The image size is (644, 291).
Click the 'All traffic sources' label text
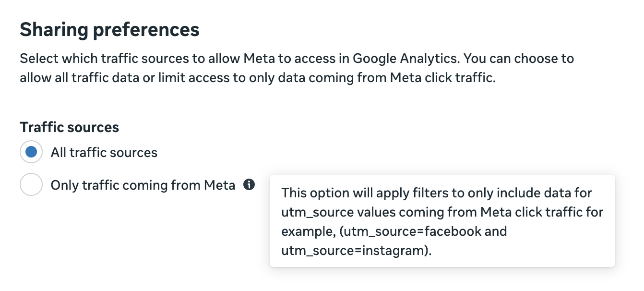pyautogui.click(x=104, y=153)
